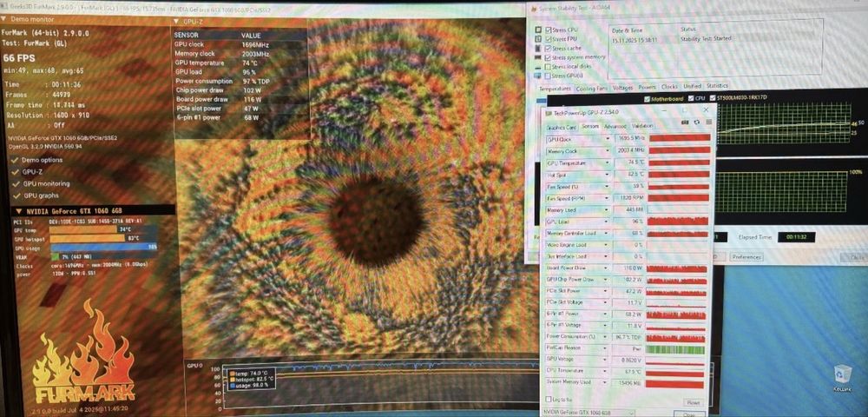Viewport: 868px width, 417px height.
Task: Select GPU-Z Sensors tab
Action: click(x=590, y=126)
